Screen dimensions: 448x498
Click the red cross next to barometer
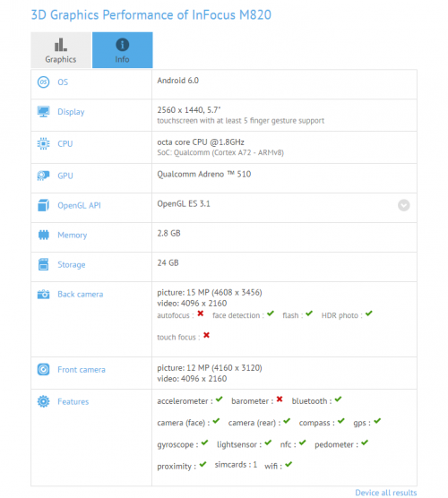tap(280, 399)
